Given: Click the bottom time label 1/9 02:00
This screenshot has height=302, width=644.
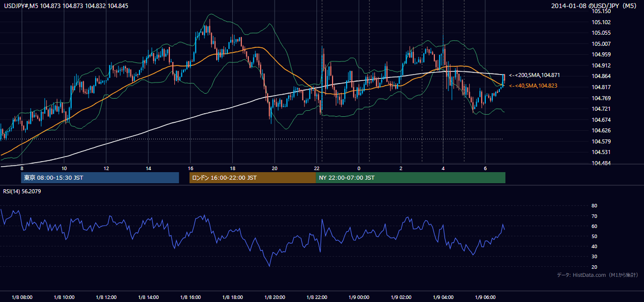Looking at the screenshot, I should [x=401, y=297].
